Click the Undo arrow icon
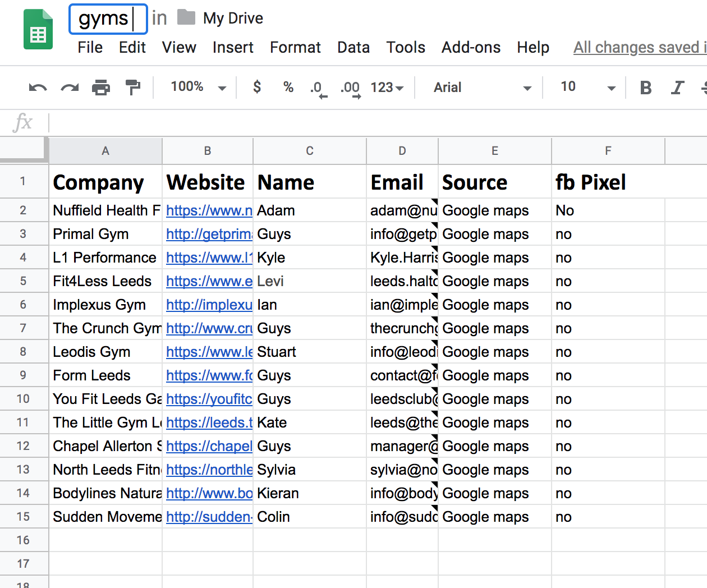Viewport: 707px width, 588px height. pyautogui.click(x=38, y=88)
